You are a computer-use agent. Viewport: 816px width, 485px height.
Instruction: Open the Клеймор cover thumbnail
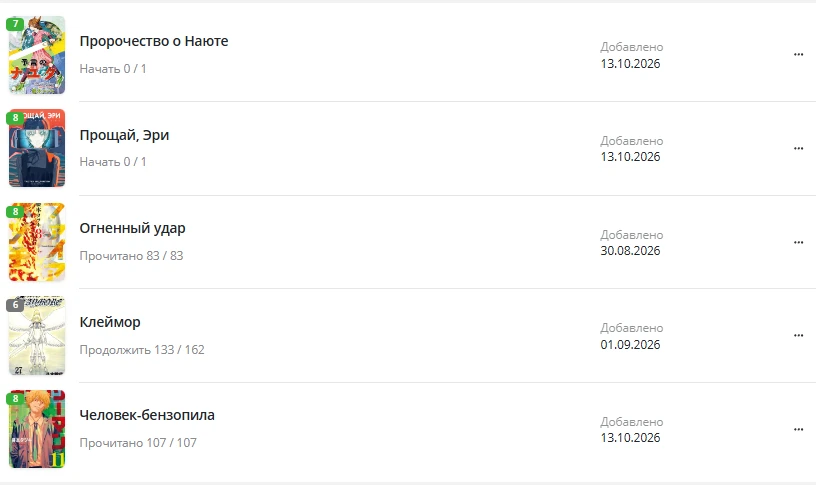pos(37,336)
